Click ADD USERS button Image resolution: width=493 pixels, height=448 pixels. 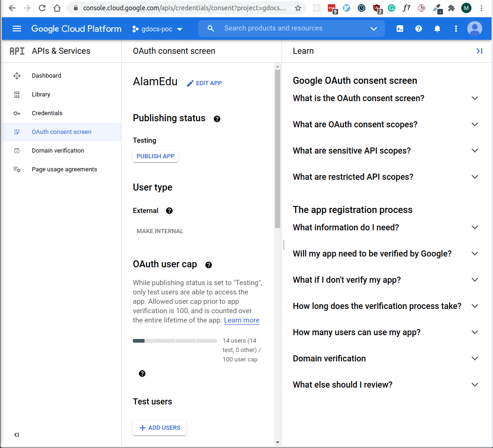159,427
